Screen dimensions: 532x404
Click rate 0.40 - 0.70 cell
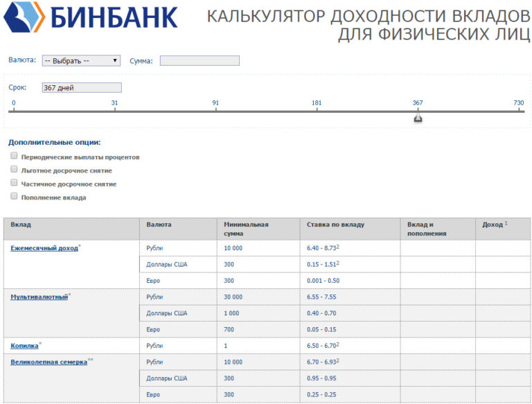[350, 313]
